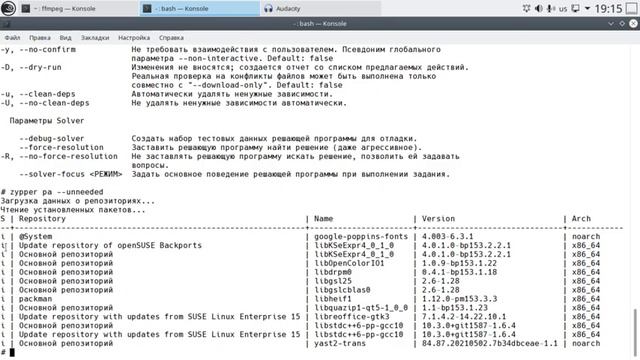This screenshot has height=360, width=640.
Task: Switch to the bash Konsole taskbar entry
Action: click(x=199, y=8)
